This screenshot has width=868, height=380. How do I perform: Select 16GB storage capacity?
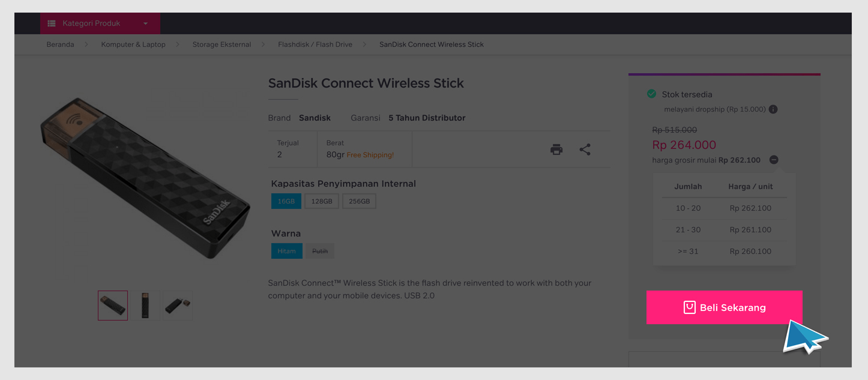click(286, 201)
